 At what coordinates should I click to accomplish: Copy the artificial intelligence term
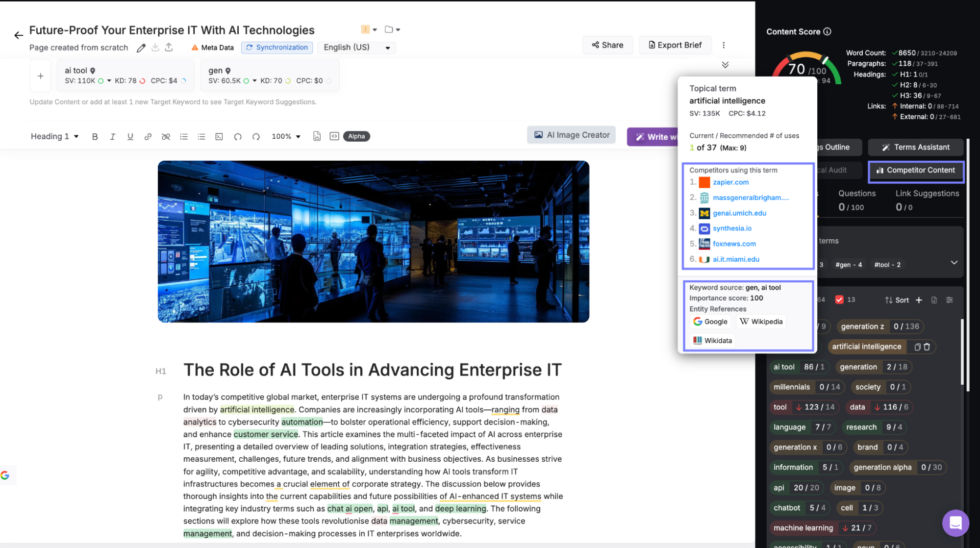click(917, 347)
